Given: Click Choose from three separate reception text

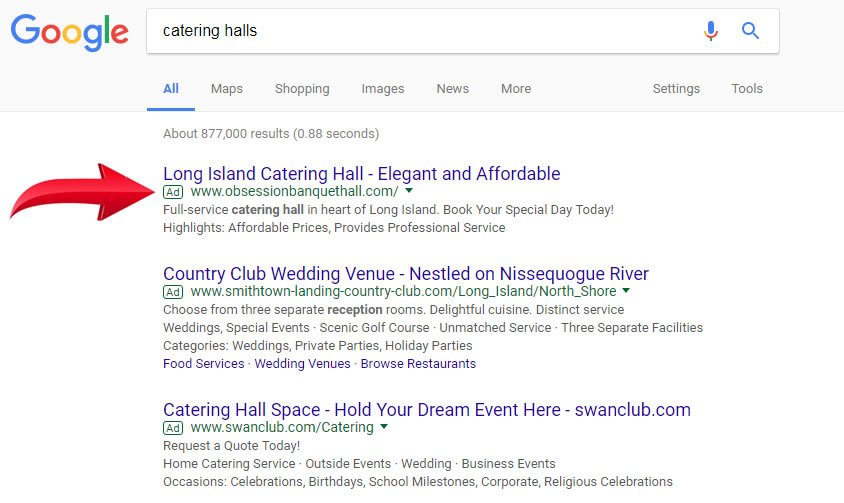Looking at the screenshot, I should [393, 310].
